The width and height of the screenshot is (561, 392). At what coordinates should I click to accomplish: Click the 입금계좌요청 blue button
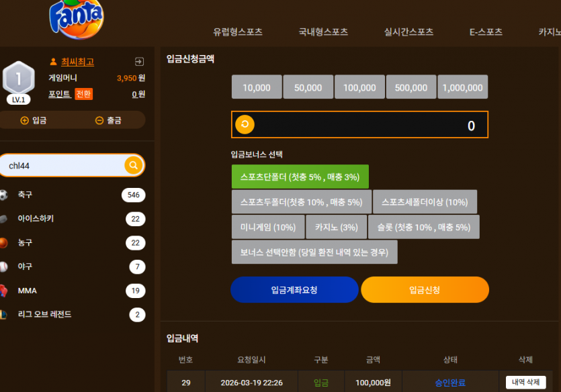pos(294,290)
